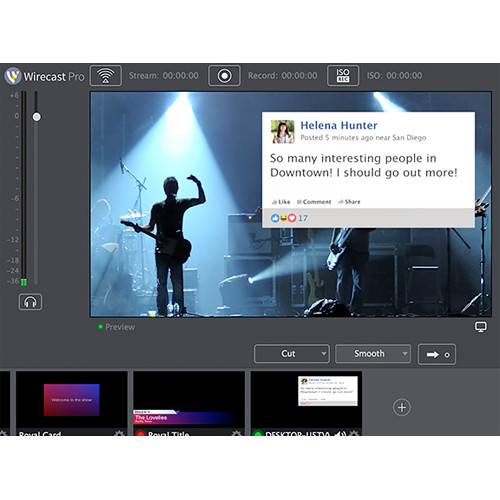Click the Go arrow transition button

tap(437, 354)
